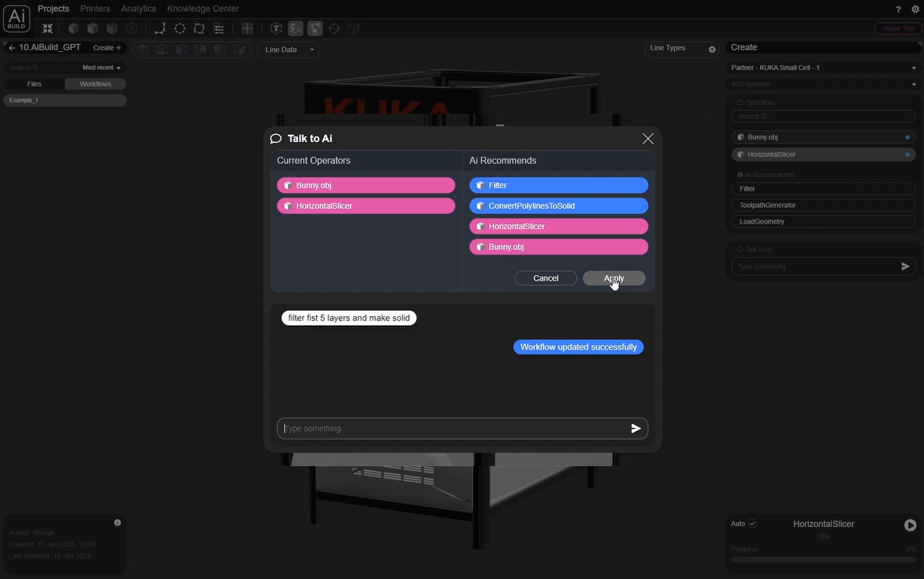Open the Most recent sort dropdown
Image resolution: width=924 pixels, height=579 pixels.
click(102, 67)
